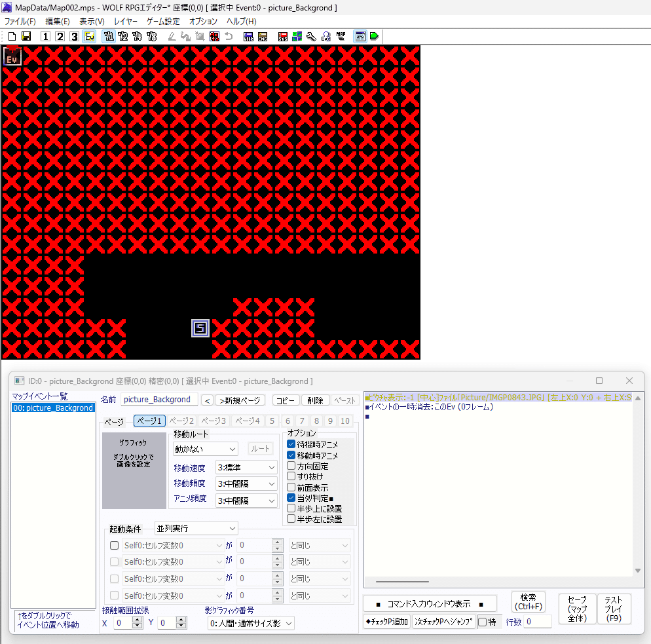Open the 起動条件 並列実行 dropdown
This screenshot has width=651, height=644.
[x=196, y=529]
